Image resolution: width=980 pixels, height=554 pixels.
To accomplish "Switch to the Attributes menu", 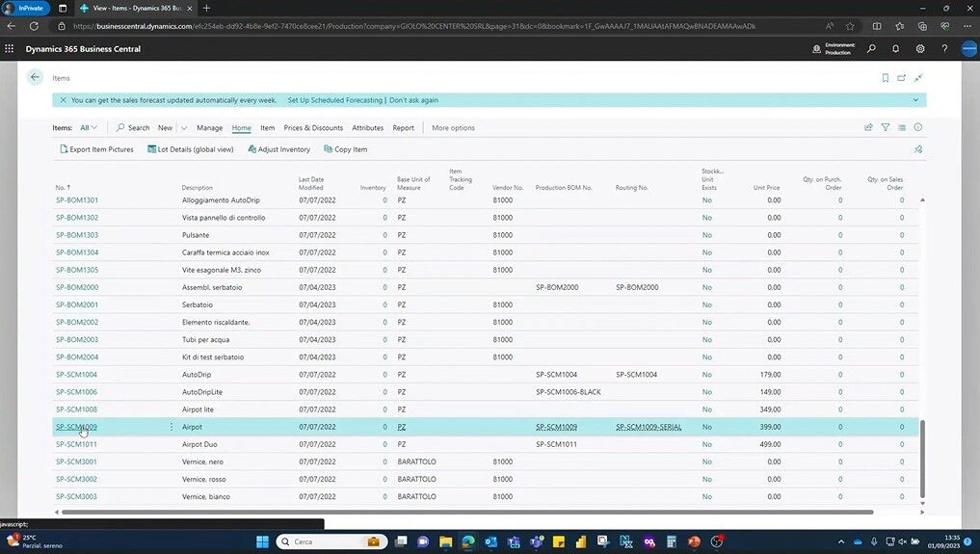I will click(367, 127).
